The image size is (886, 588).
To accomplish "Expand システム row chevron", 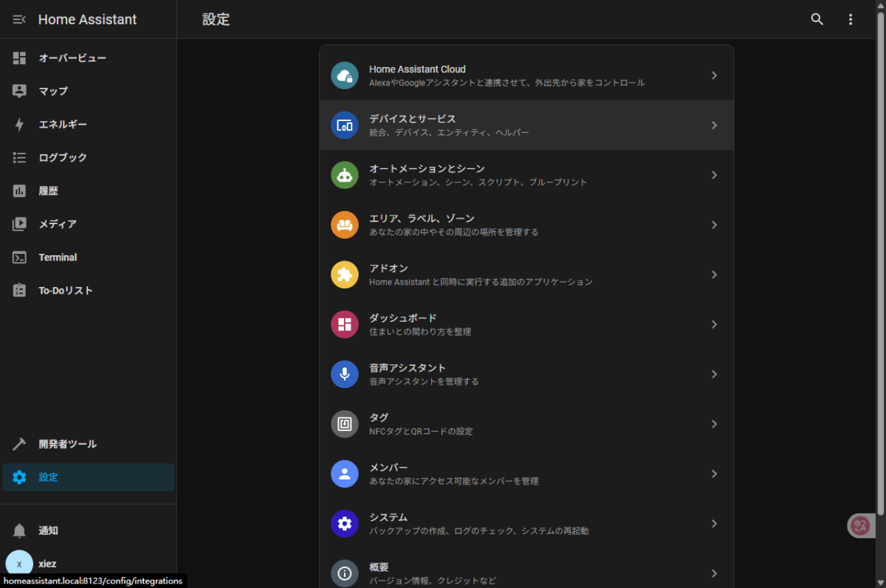I will (714, 524).
